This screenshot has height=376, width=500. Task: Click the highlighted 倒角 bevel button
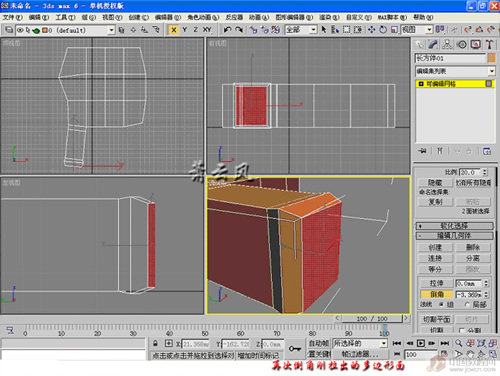[436, 294]
